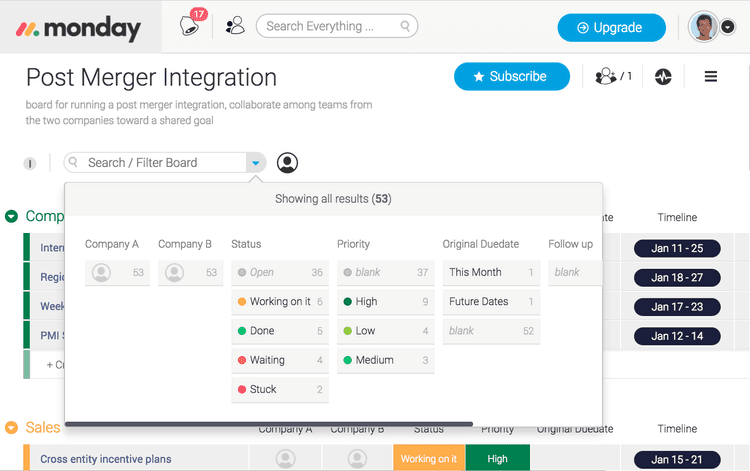
Task: Filter Status by Waiting
Action: tap(280, 360)
